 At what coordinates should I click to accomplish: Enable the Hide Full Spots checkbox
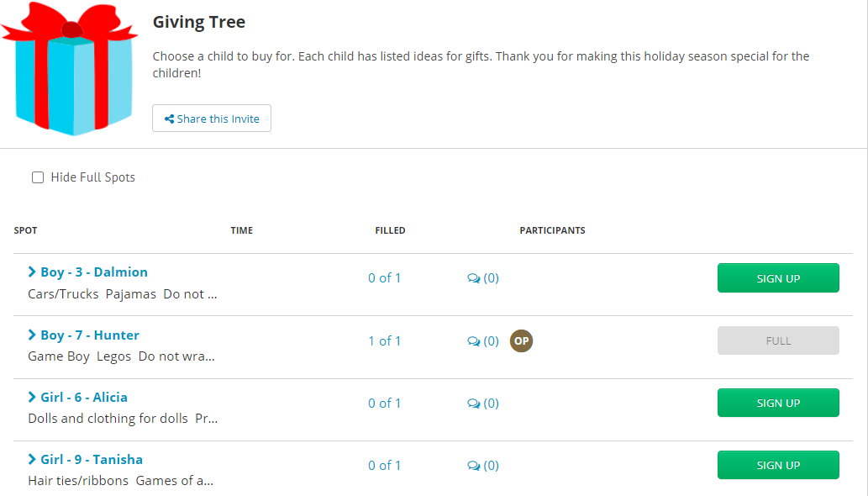[x=38, y=177]
